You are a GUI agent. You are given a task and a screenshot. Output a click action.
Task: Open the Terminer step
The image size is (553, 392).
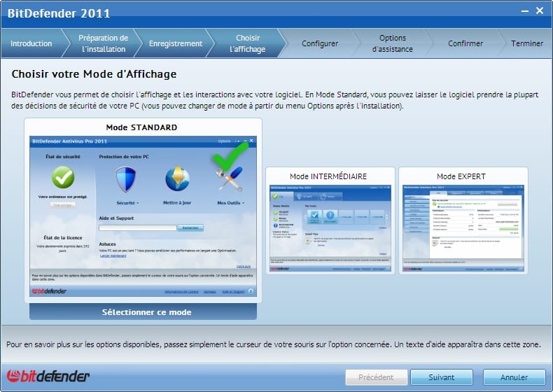(527, 43)
